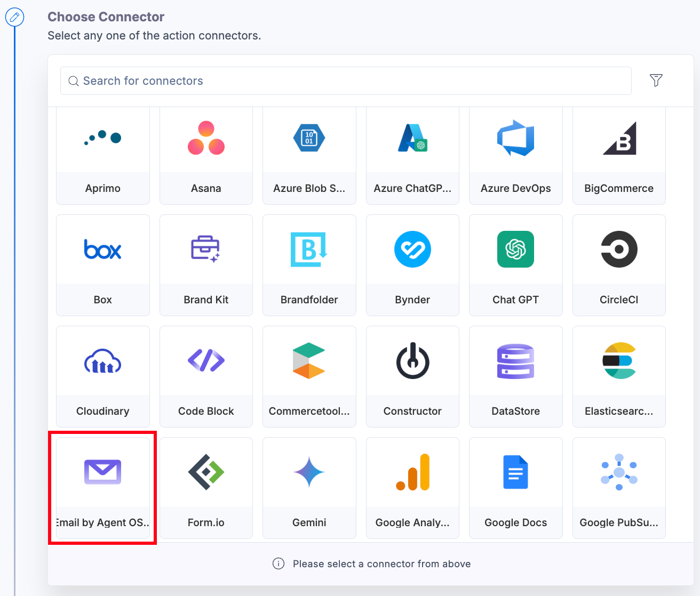This screenshot has height=596, width=700.
Task: Click the search for connectors field
Action: click(x=346, y=80)
